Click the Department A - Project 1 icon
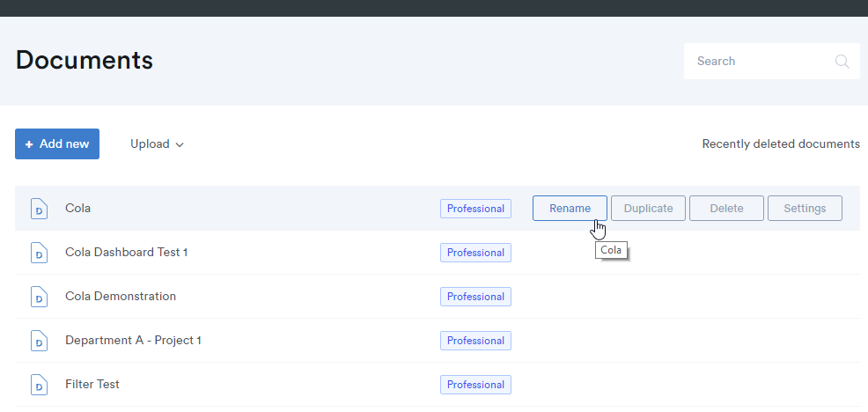 [39, 341]
